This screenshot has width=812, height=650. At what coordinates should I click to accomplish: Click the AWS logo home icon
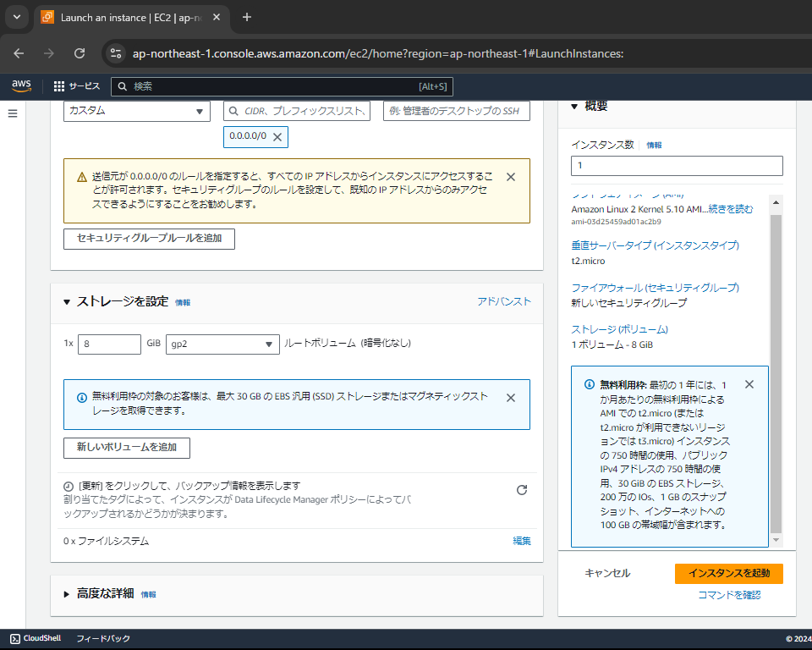click(21, 86)
